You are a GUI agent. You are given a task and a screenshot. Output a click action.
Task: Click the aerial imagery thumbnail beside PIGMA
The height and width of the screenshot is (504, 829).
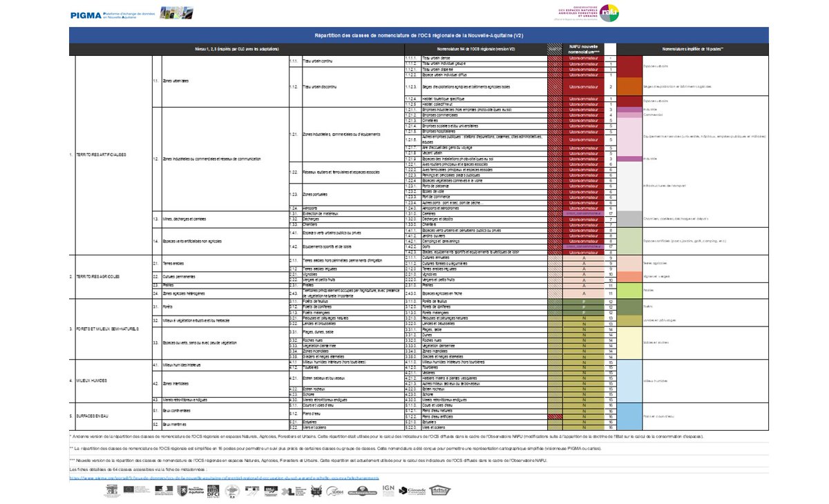point(176,12)
